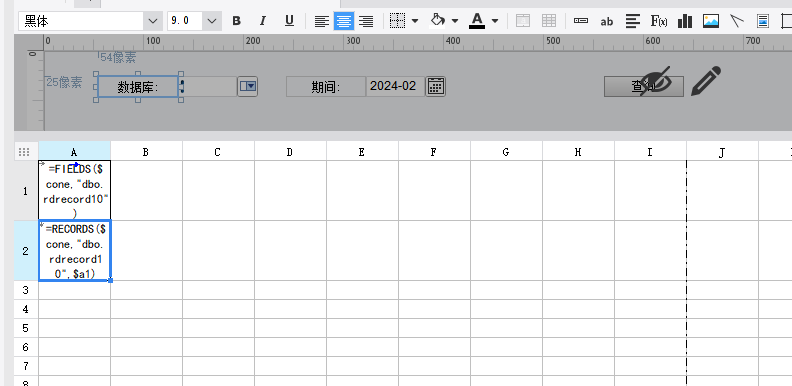Click the merge cells icon
This screenshot has width=792, height=386.
[523, 21]
